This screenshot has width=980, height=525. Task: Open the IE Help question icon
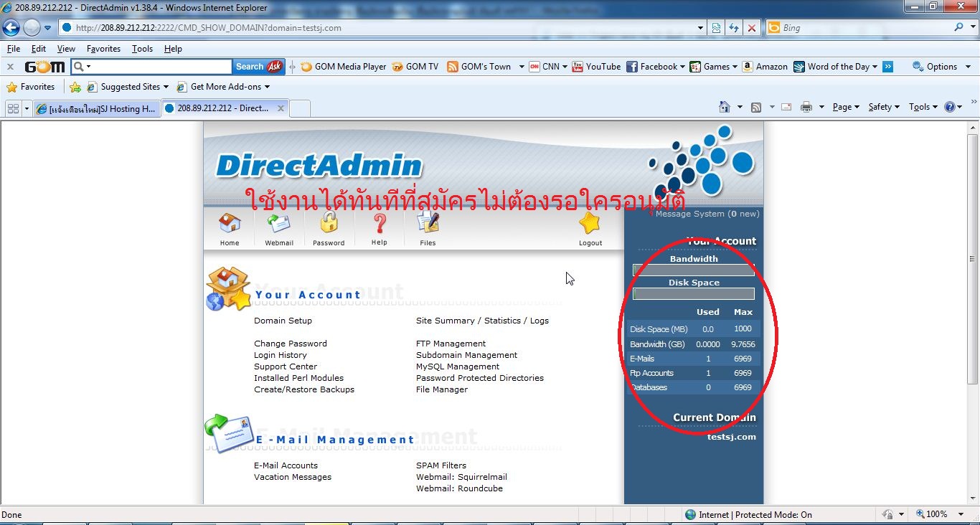click(950, 107)
